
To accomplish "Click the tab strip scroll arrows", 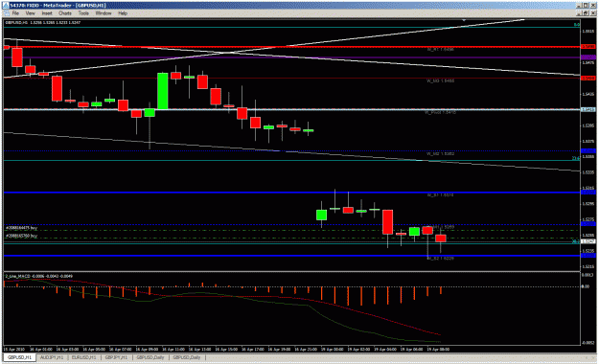I will click(x=588, y=357).
